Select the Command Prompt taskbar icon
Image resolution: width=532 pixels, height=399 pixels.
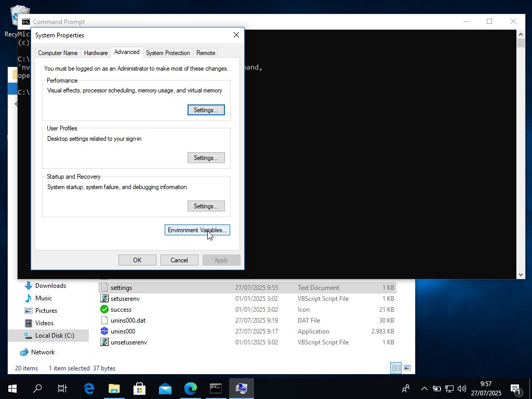tap(216, 388)
